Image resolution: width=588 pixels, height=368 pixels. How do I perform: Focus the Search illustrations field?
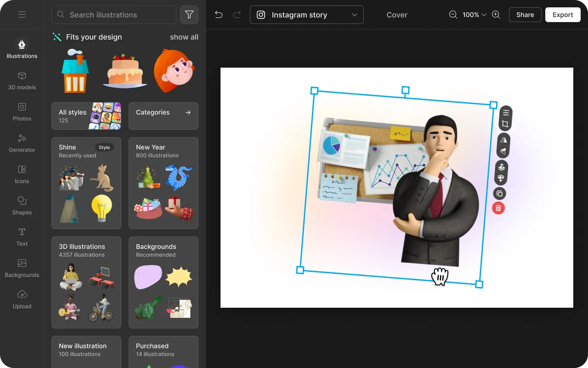[114, 15]
